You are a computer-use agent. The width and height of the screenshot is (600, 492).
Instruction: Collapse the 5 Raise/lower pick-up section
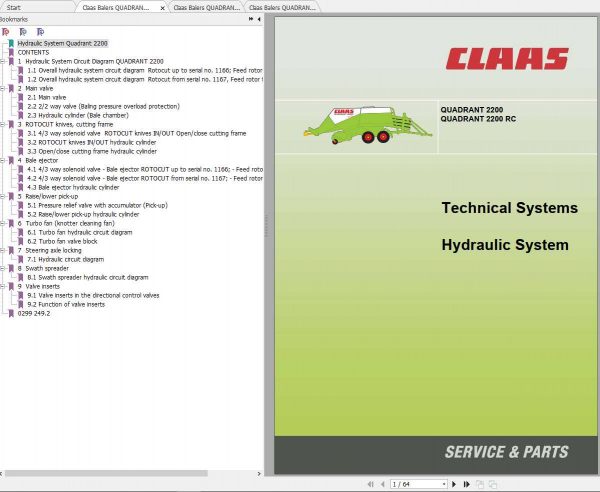[x=2, y=196]
